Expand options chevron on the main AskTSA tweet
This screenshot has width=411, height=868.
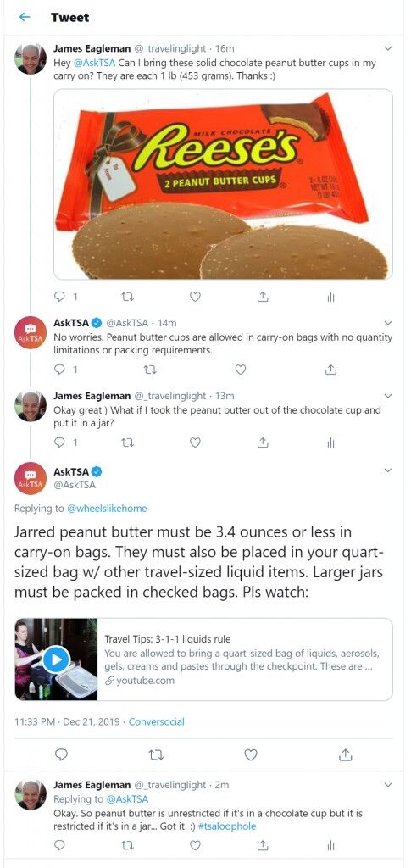pyautogui.click(x=388, y=470)
